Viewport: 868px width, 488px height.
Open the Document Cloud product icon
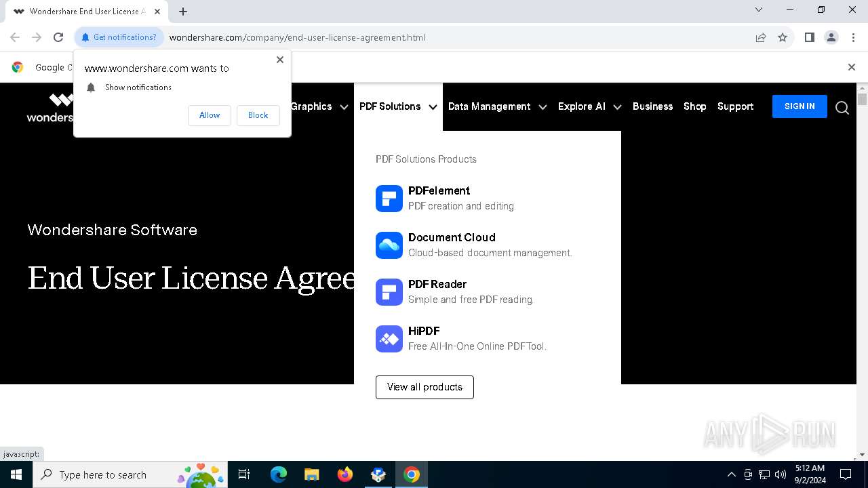[x=389, y=245]
